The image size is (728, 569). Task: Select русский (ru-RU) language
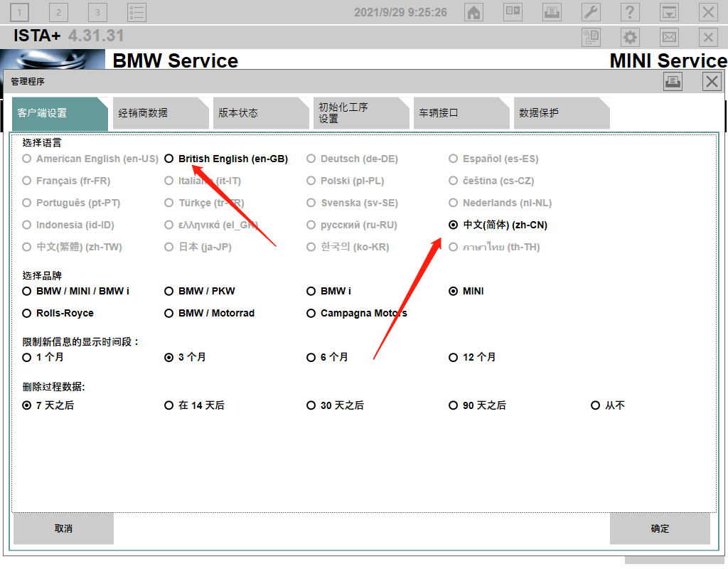point(352,225)
